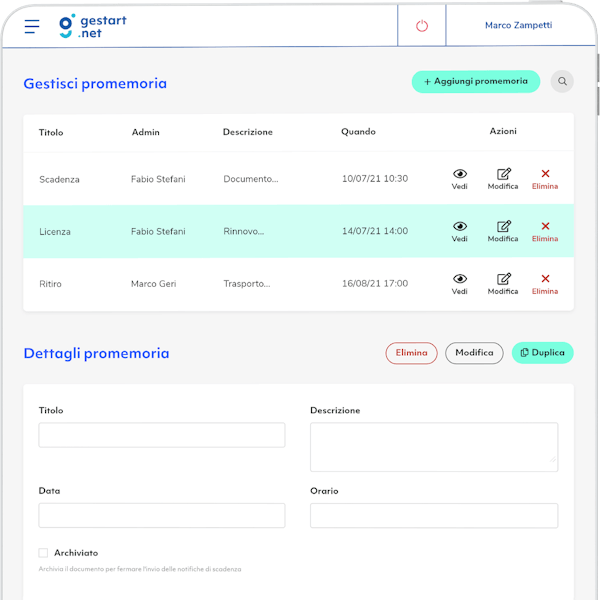Click Modifica button in Dettagli promemoria

coord(474,353)
